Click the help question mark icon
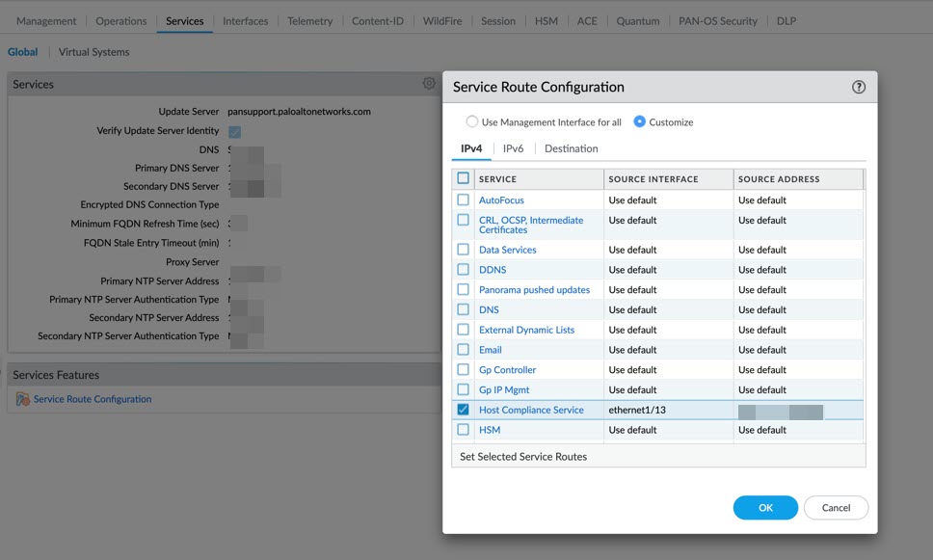The width and height of the screenshot is (933, 560). click(x=859, y=87)
